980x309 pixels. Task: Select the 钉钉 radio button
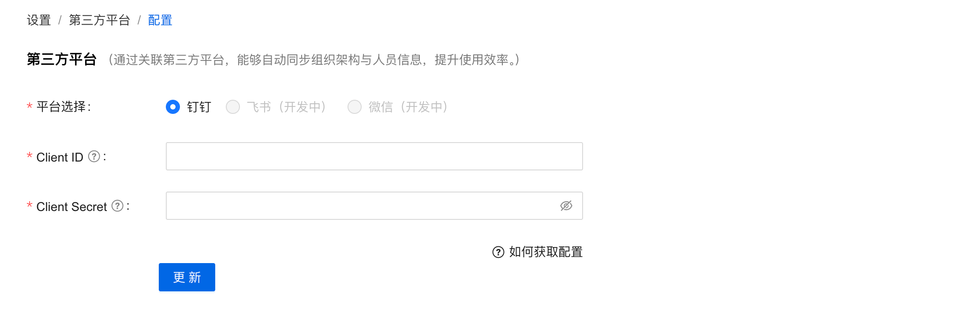click(x=173, y=107)
